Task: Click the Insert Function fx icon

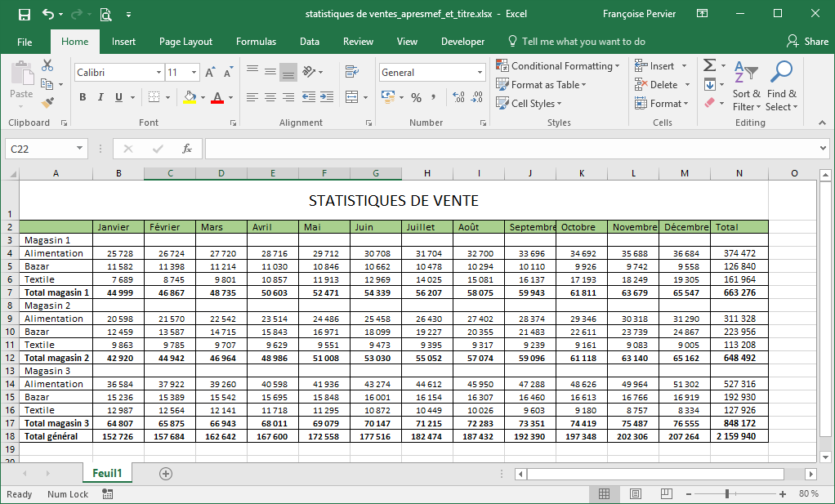Action: coord(187,149)
